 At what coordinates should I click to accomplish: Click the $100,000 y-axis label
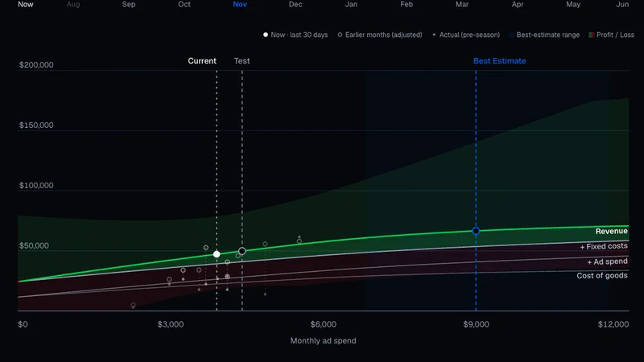(x=36, y=186)
